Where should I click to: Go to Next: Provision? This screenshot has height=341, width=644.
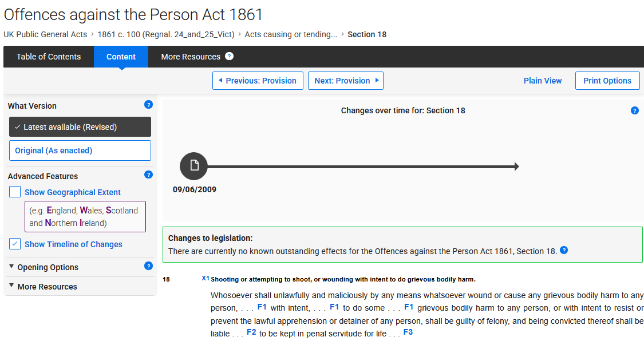click(346, 81)
